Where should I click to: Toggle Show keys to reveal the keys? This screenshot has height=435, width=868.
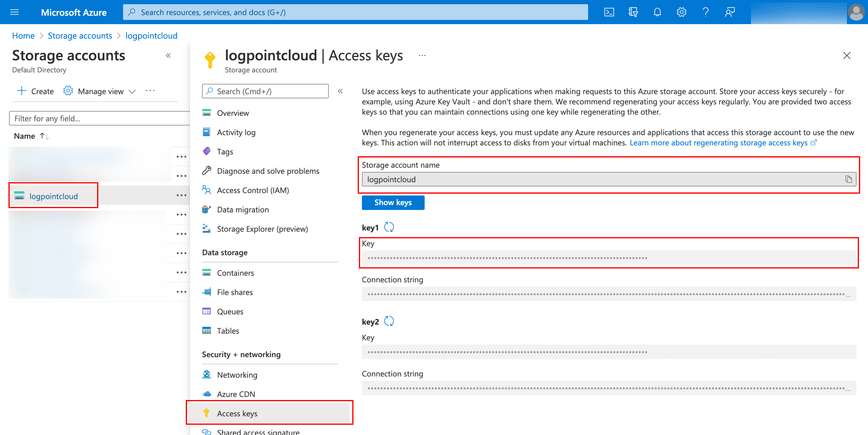(x=393, y=202)
